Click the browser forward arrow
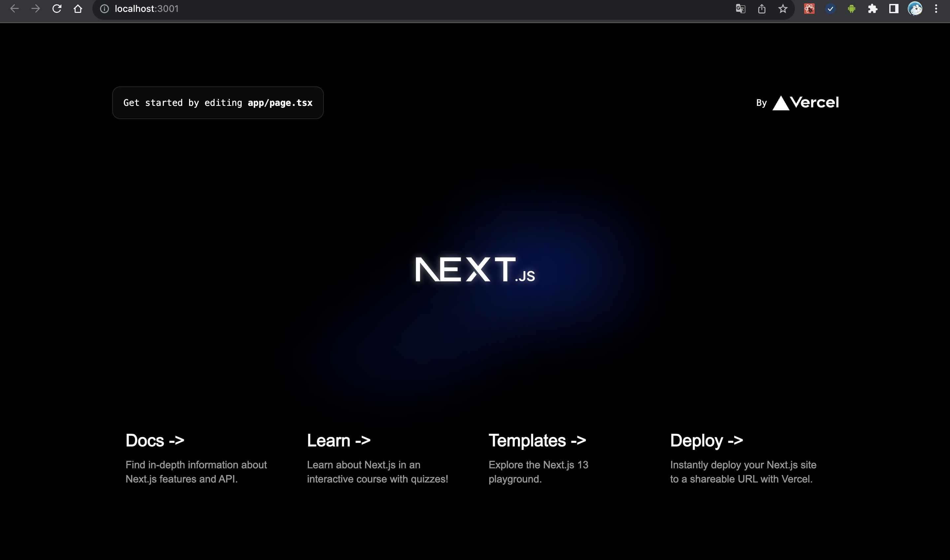 coord(36,9)
